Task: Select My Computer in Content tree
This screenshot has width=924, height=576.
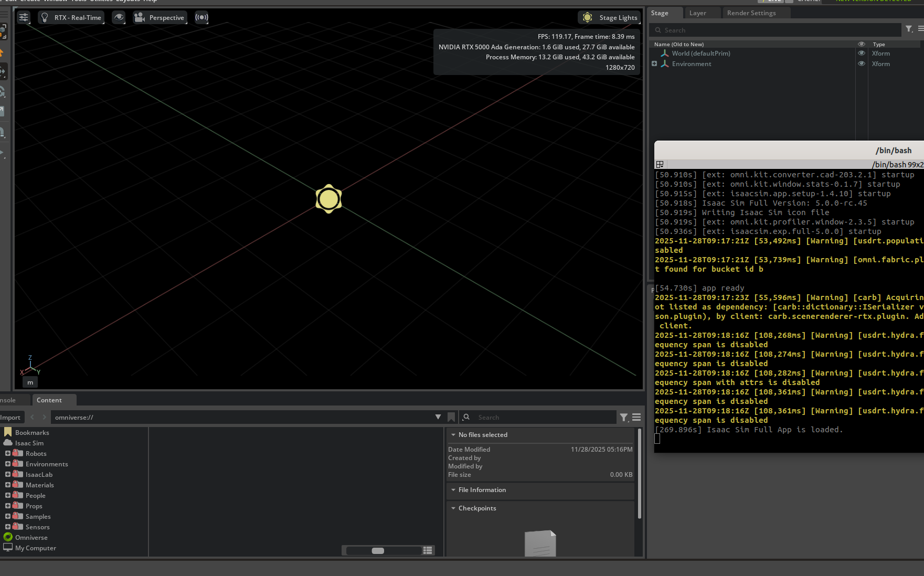Action: tap(35, 548)
